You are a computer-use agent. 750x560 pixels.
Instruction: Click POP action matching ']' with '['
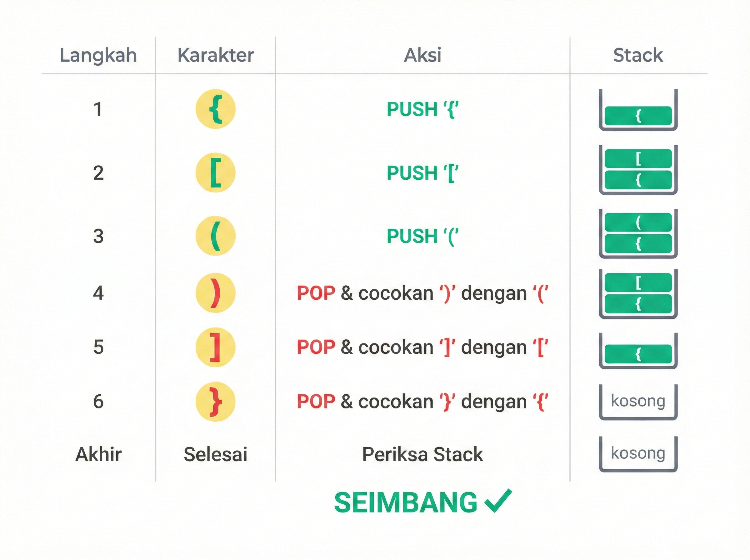pyautogui.click(x=422, y=347)
